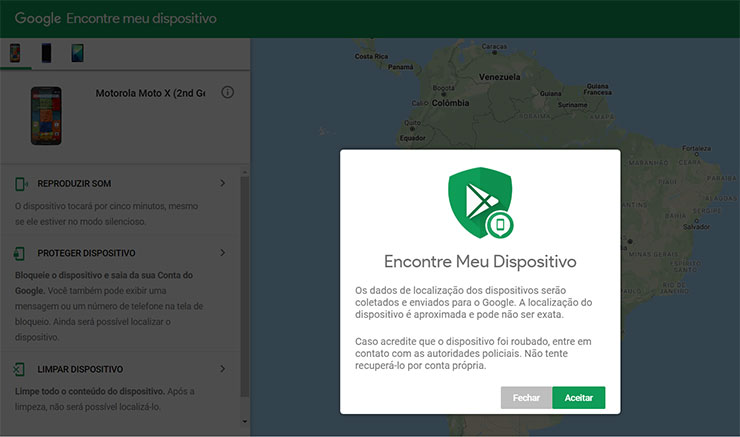Click Panamá label on the map
740x437 pixels.
coord(401,67)
